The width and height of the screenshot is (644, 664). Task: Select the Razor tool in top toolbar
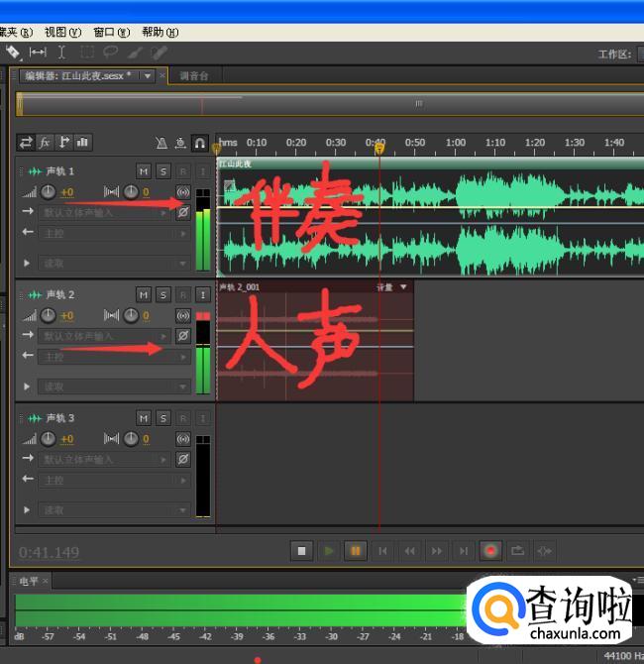pyautogui.click(x=13, y=53)
